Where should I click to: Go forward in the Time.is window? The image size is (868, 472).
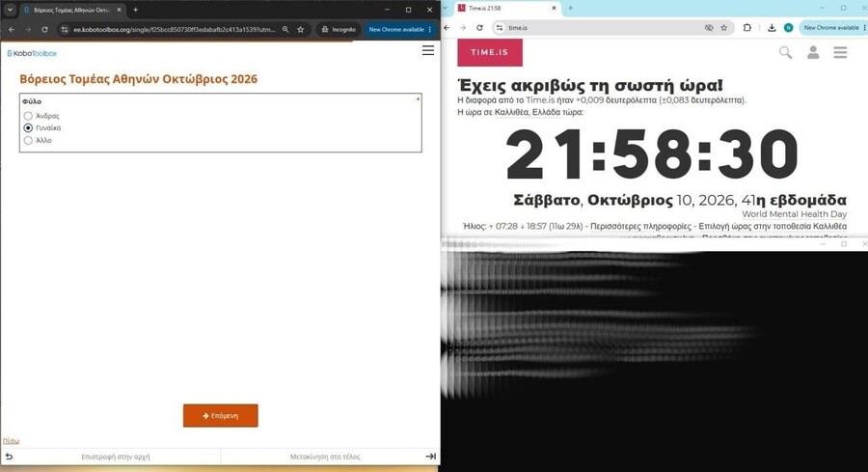[x=463, y=28]
